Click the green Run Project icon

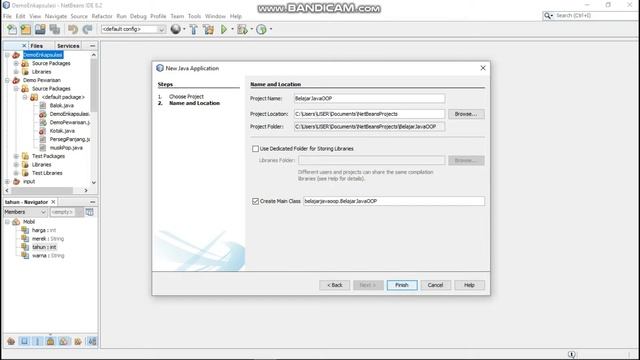pos(224,29)
